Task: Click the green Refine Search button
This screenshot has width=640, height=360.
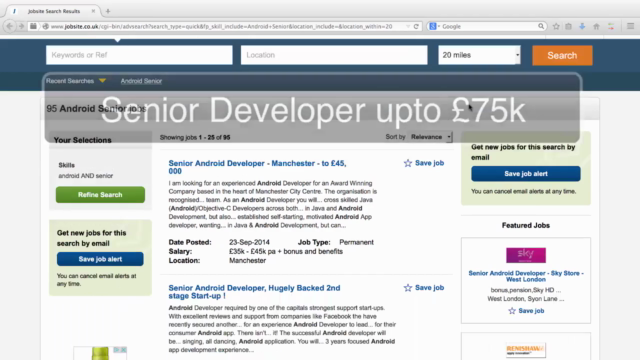Action: (x=100, y=195)
